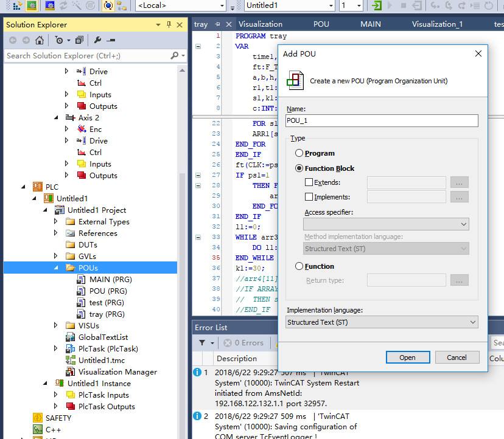The image size is (504, 439).
Task: Click the Login icon in the PLC toolbar
Action: 377,5
